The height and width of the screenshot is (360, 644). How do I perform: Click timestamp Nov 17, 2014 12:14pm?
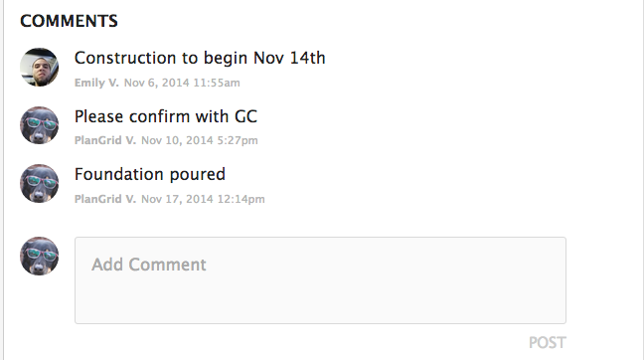(x=203, y=199)
